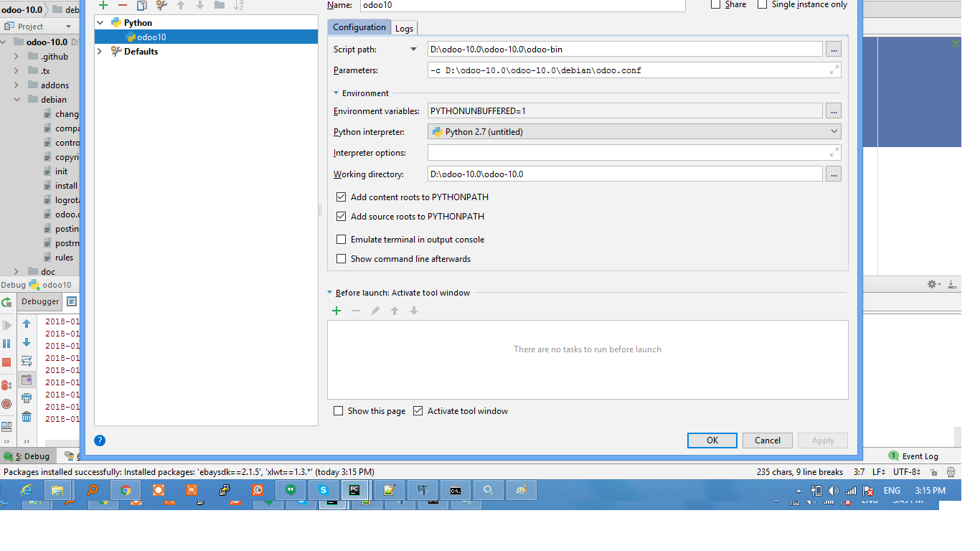
Task: Expand the addons folder in Project tree
Action: coord(17,85)
